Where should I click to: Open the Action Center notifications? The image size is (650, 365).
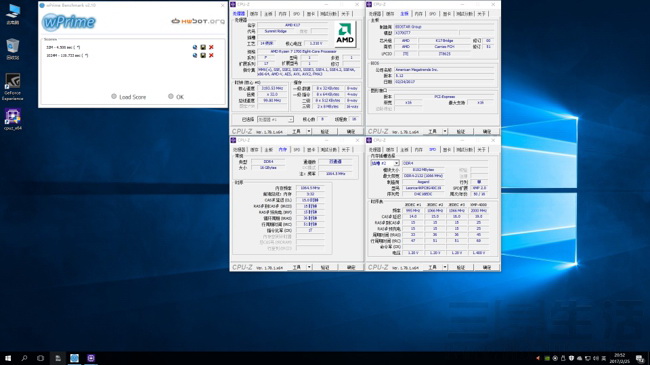[640, 358]
